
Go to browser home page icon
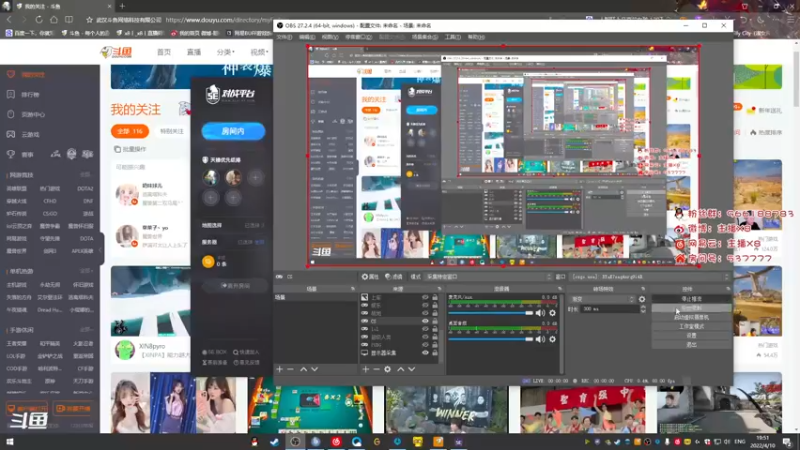(54, 19)
